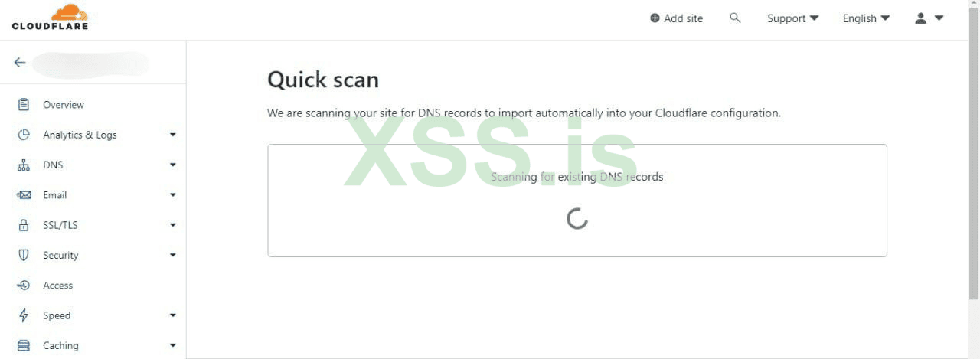Image resolution: width=980 pixels, height=359 pixels.
Task: Click the Security shield icon
Action: point(24,255)
